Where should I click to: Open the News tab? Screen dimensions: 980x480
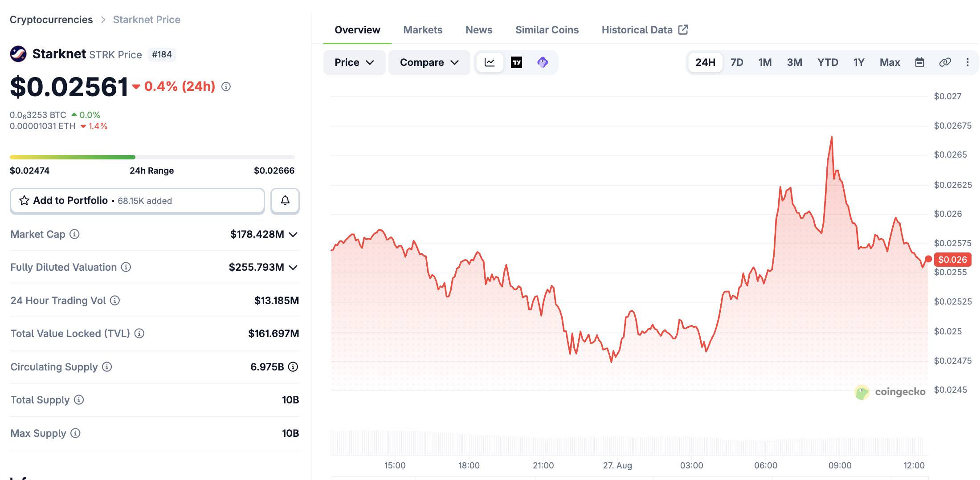pyautogui.click(x=479, y=30)
